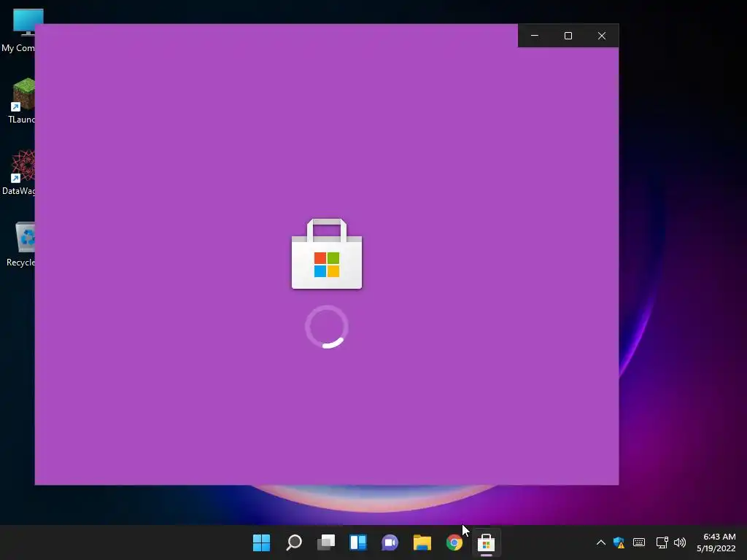Open the Windows Start menu
The width and height of the screenshot is (747, 560).
pyautogui.click(x=261, y=542)
